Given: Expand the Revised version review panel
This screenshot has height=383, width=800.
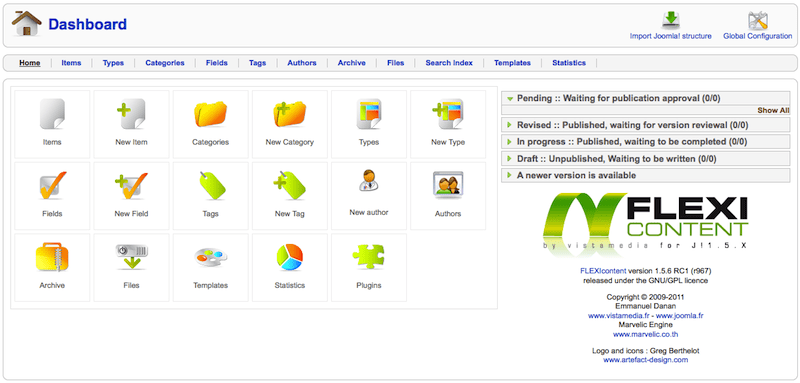Looking at the screenshot, I should (645, 125).
